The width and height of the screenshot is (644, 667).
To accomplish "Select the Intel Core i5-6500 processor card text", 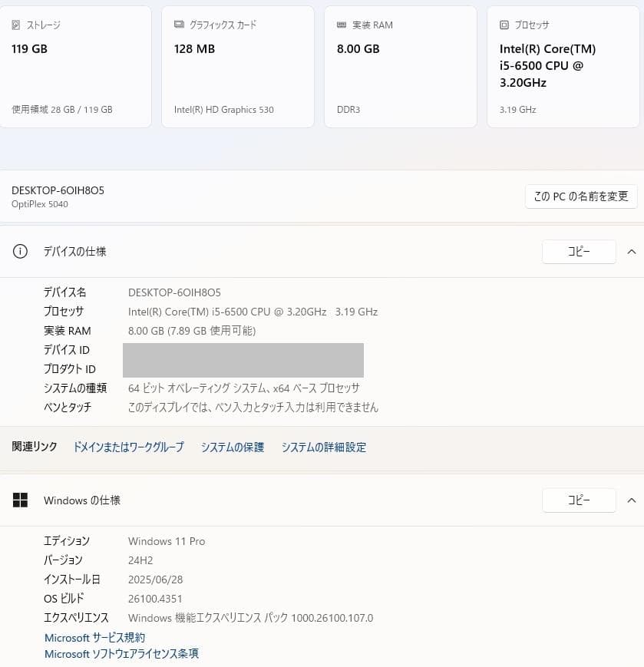I will pyautogui.click(x=547, y=65).
